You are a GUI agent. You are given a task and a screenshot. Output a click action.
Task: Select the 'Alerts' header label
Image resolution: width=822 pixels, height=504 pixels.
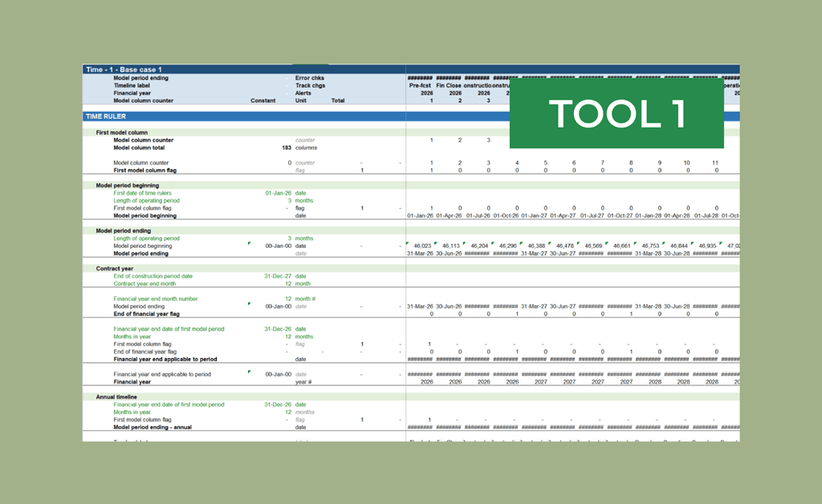point(303,93)
